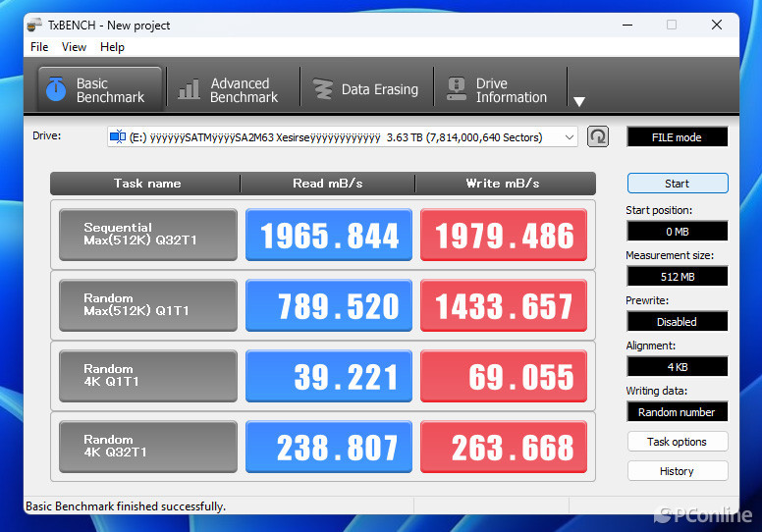The width and height of the screenshot is (762, 532).
Task: Click the Drive Information disk icon
Action: [457, 89]
